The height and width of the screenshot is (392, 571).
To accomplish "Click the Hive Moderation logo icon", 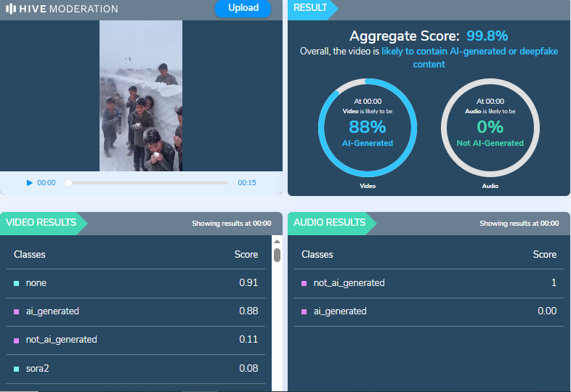I will pos(11,9).
